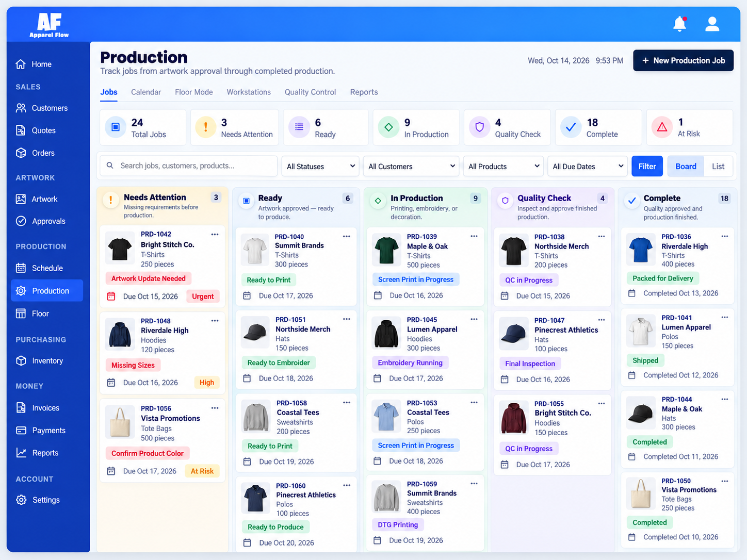Expand the All Statuses dropdown
Viewport: 747px width, 560px height.
320,166
